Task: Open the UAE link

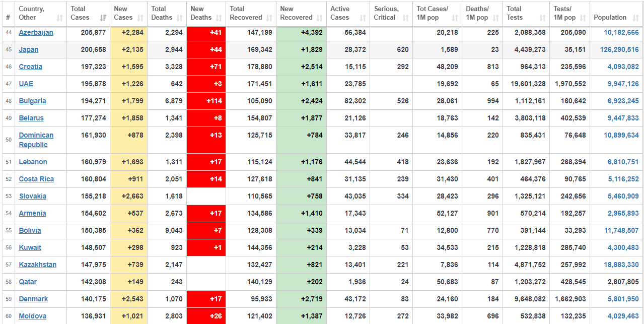Action: (x=26, y=84)
